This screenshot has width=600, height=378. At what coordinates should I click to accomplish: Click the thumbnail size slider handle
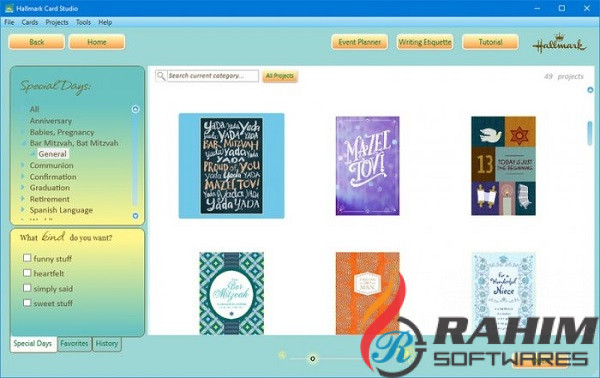click(x=313, y=358)
